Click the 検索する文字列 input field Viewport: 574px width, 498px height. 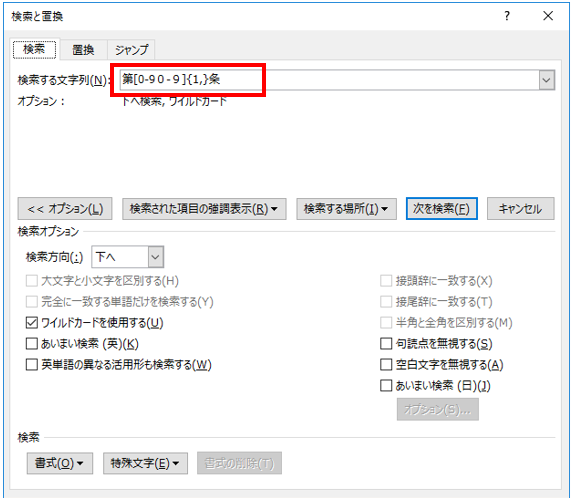[x=329, y=80]
